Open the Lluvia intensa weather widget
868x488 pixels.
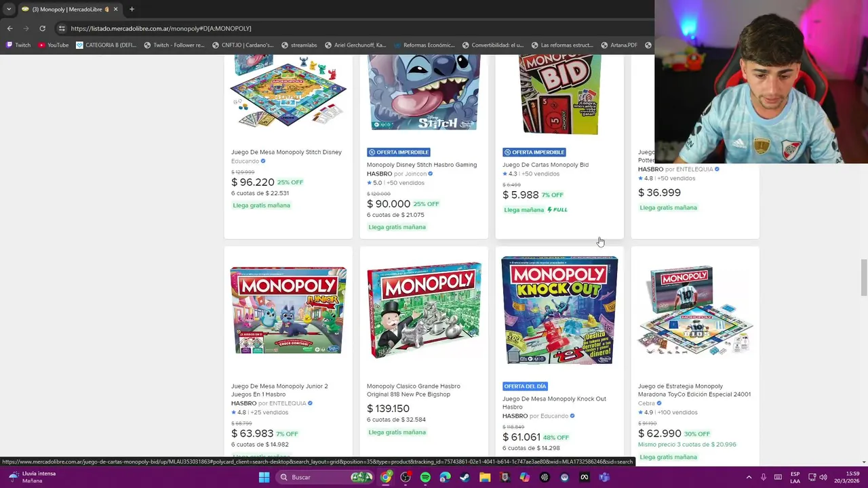pos(31,477)
